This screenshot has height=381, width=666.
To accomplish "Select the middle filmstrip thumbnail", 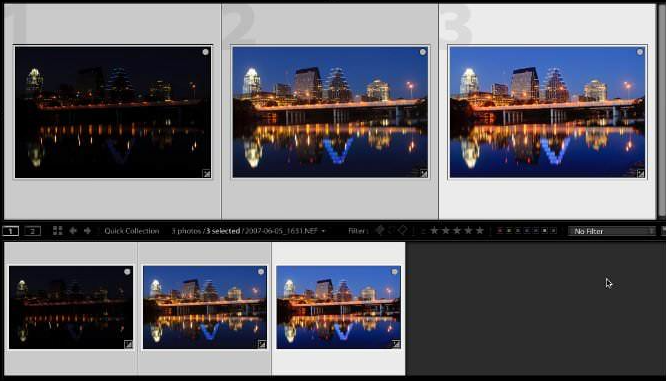I will 205,308.
